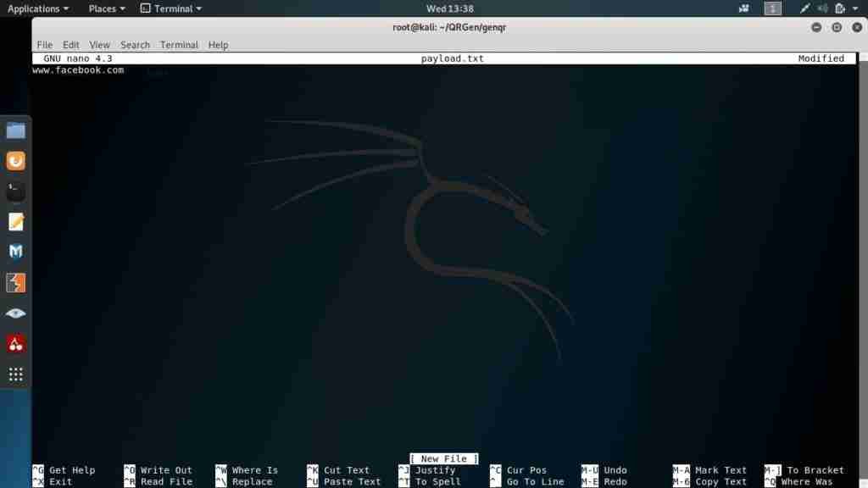Click the [ New File ] status message
The height and width of the screenshot is (488, 868).
444,458
